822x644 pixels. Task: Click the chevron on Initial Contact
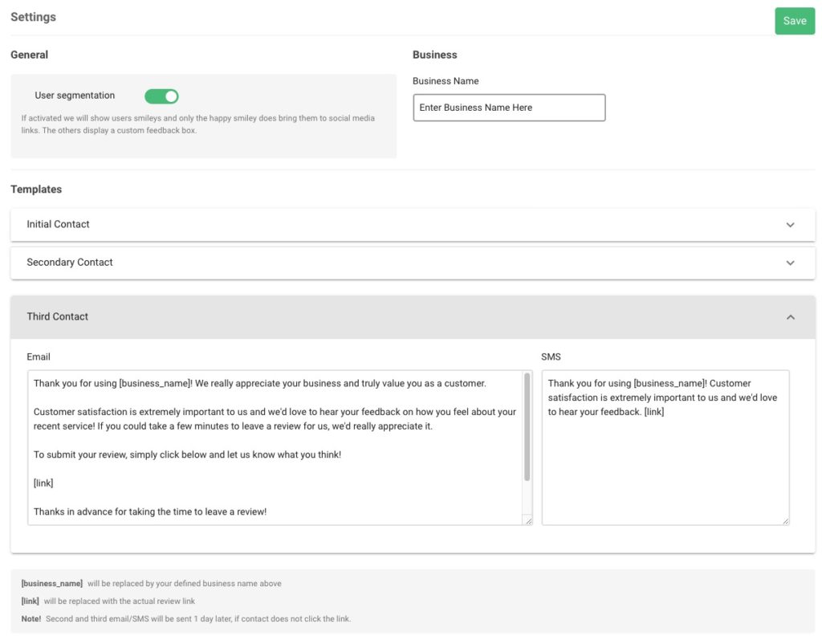[x=790, y=225]
